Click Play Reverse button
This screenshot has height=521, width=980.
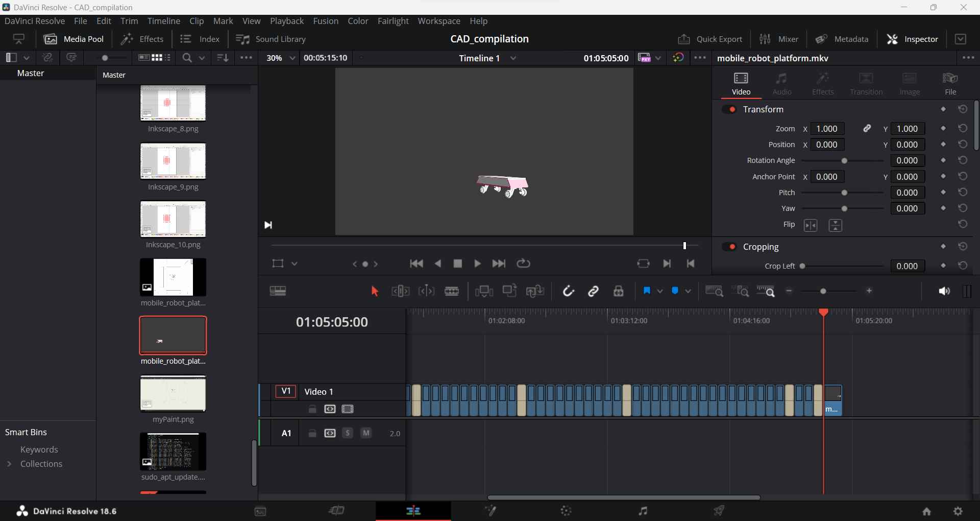pyautogui.click(x=438, y=264)
